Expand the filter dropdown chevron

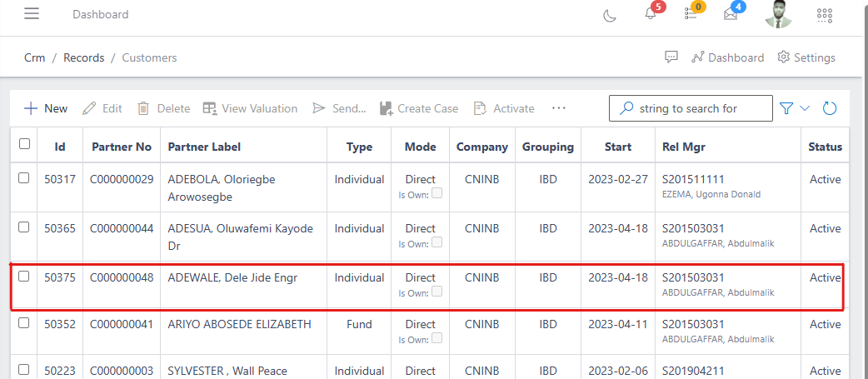(805, 108)
